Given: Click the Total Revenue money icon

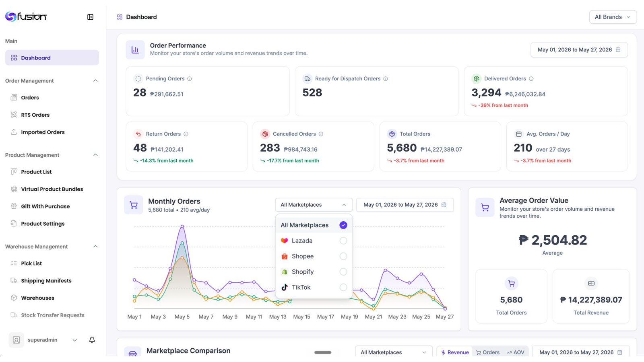Looking at the screenshot, I should [x=591, y=284].
